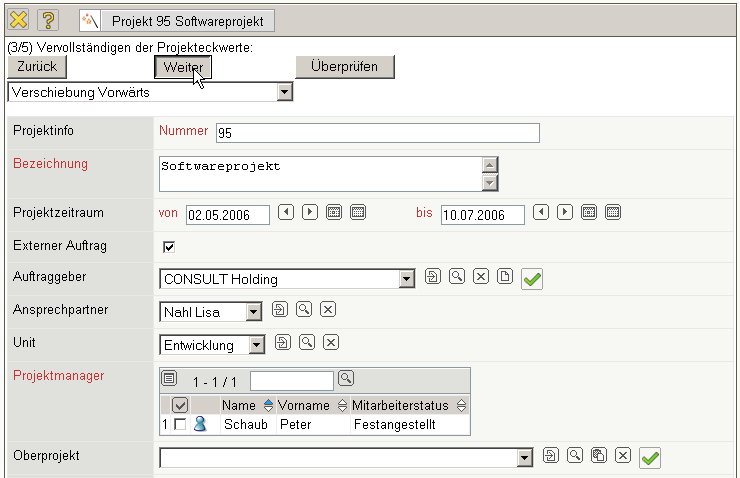740x478 pixels.
Task: Clear Ansprechpartner with its X icon
Action: [329, 309]
